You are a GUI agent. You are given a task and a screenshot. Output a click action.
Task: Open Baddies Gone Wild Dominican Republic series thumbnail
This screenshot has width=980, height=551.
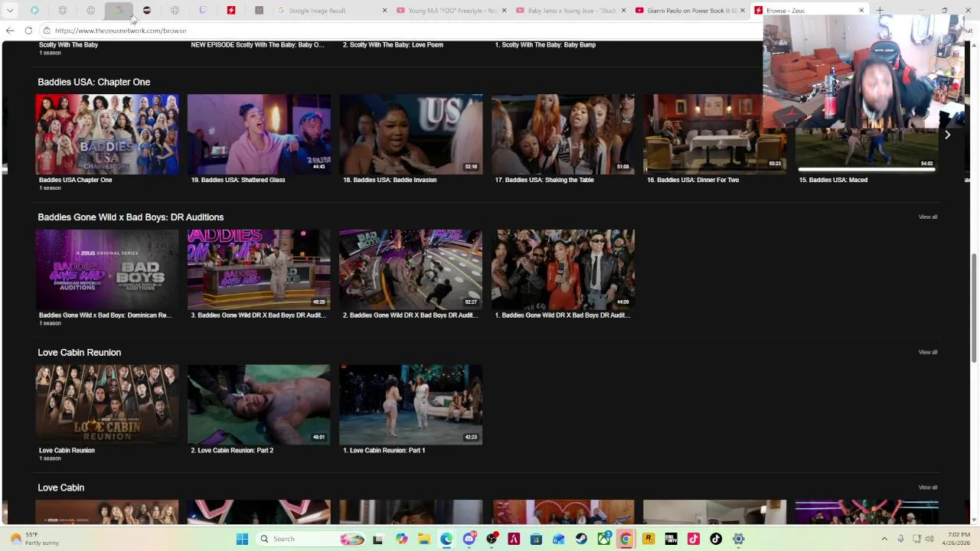106,269
